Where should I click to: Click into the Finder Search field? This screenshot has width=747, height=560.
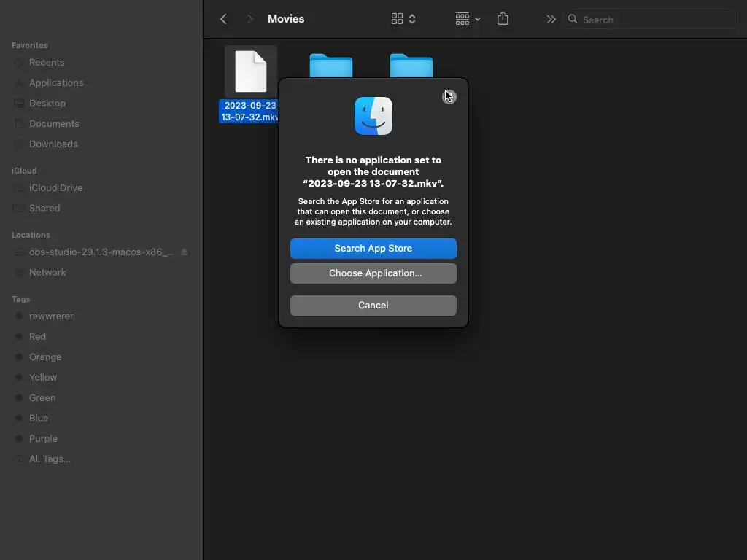(650, 20)
